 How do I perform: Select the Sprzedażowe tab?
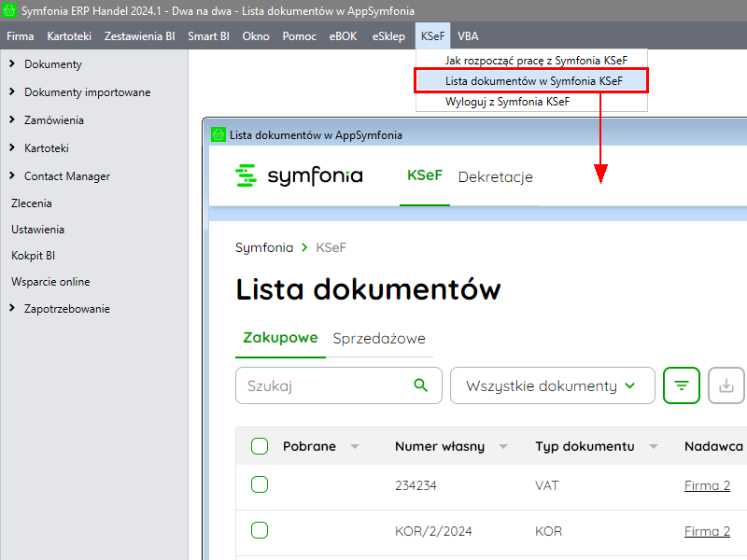379,339
